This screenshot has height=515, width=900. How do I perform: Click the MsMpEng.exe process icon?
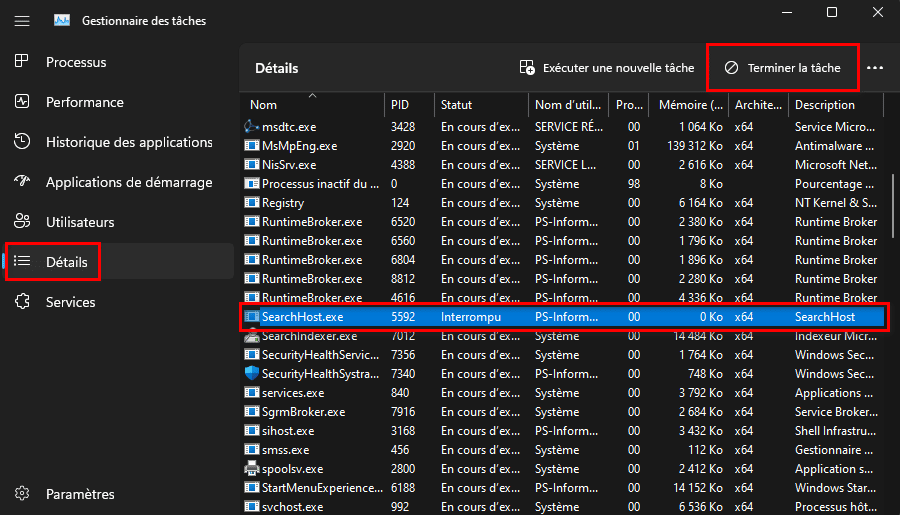[x=251, y=146]
